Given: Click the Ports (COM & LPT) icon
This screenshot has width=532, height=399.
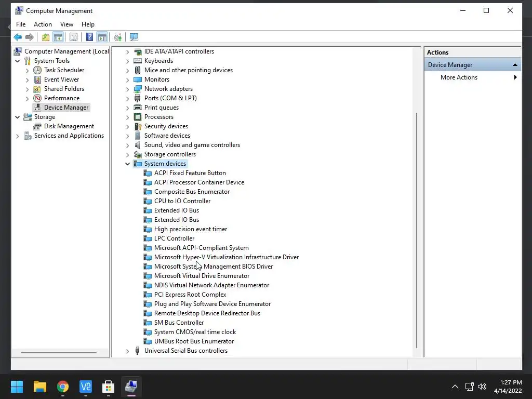Looking at the screenshot, I should 137,98.
